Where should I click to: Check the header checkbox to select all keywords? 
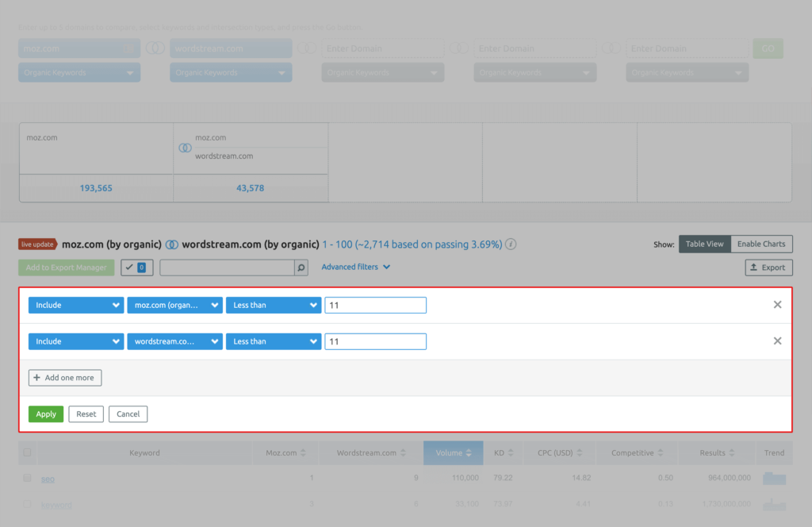26,452
